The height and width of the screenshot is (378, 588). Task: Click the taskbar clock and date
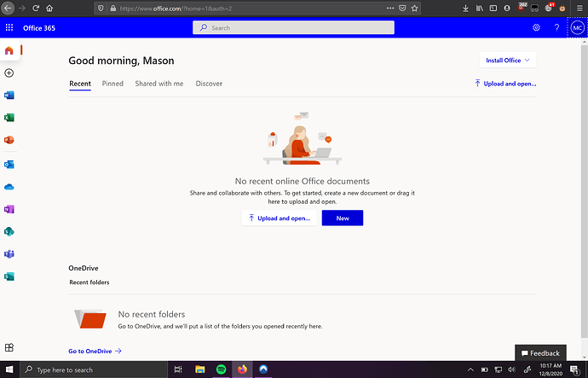point(551,369)
